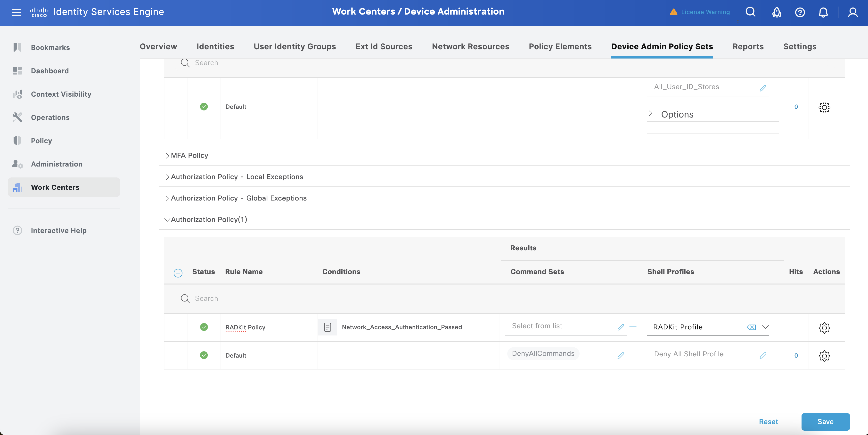
Task: Open RADKit Policy command sets Select from list
Action: coord(559,326)
